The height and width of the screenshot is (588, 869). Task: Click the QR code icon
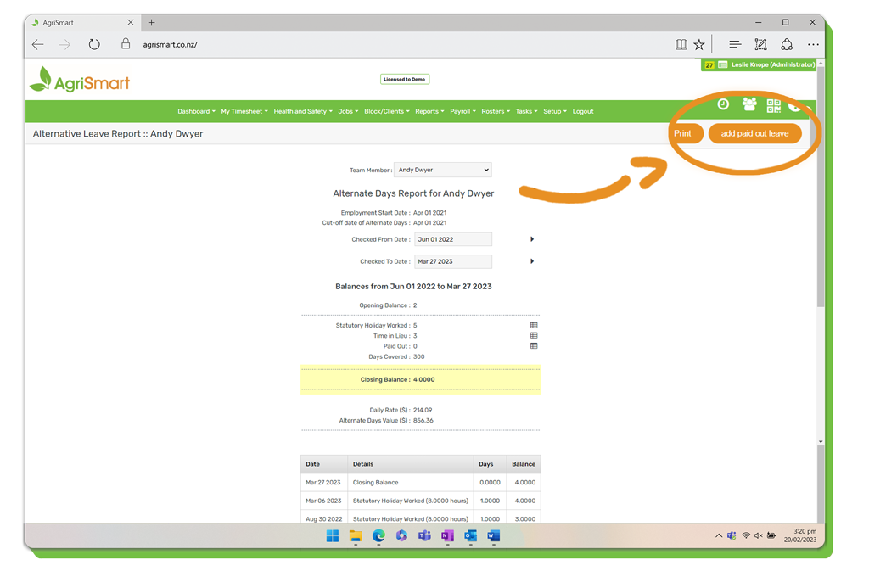773,105
